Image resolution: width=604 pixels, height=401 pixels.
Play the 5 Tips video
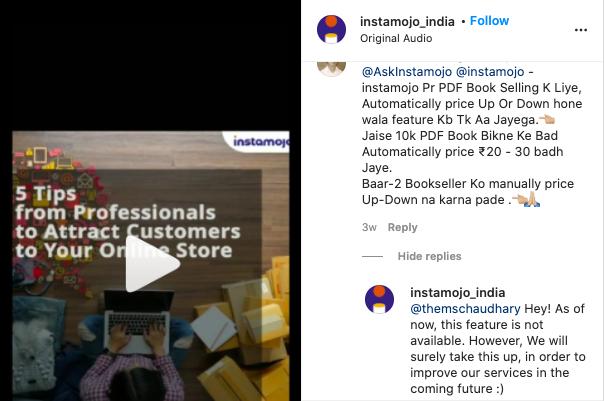pos(153,264)
